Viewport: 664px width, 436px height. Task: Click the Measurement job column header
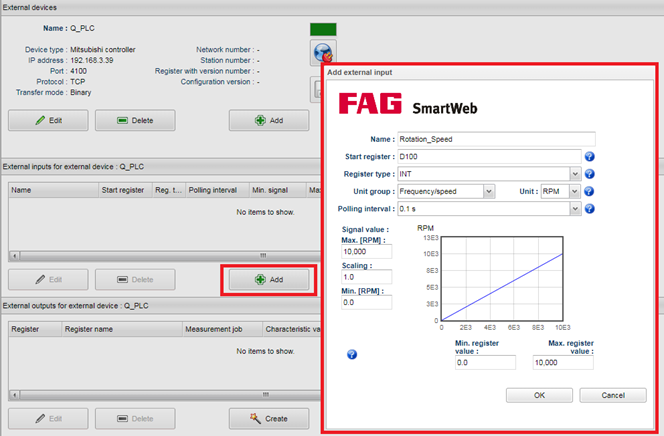(223, 329)
